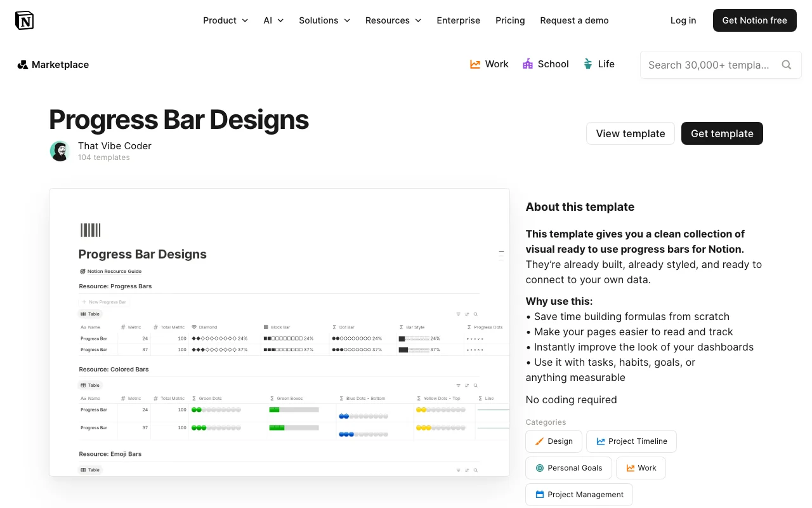Click the Get template button
Screen dimensions: 812x508
pyautogui.click(x=722, y=133)
